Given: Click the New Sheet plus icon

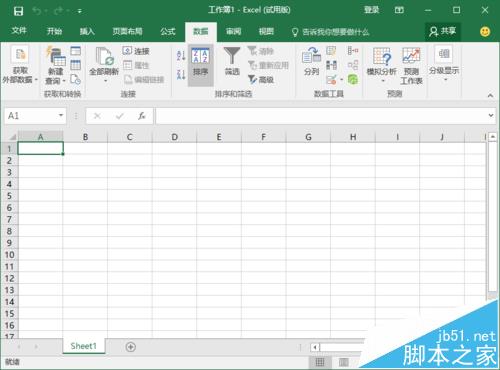Looking at the screenshot, I should pos(131,347).
